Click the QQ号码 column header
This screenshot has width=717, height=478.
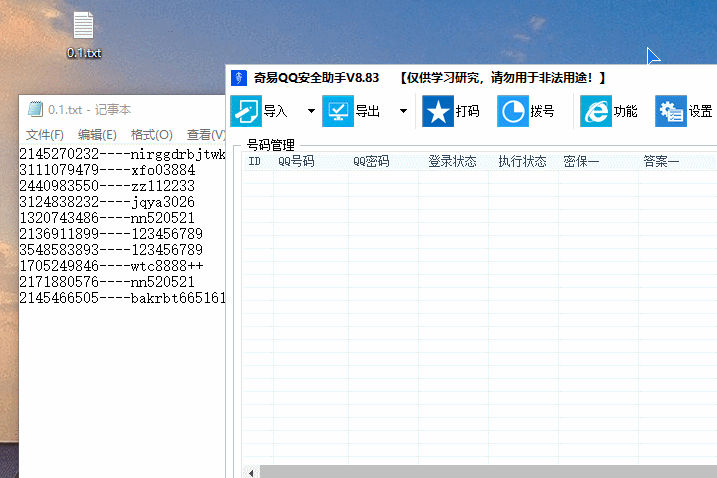click(311, 161)
